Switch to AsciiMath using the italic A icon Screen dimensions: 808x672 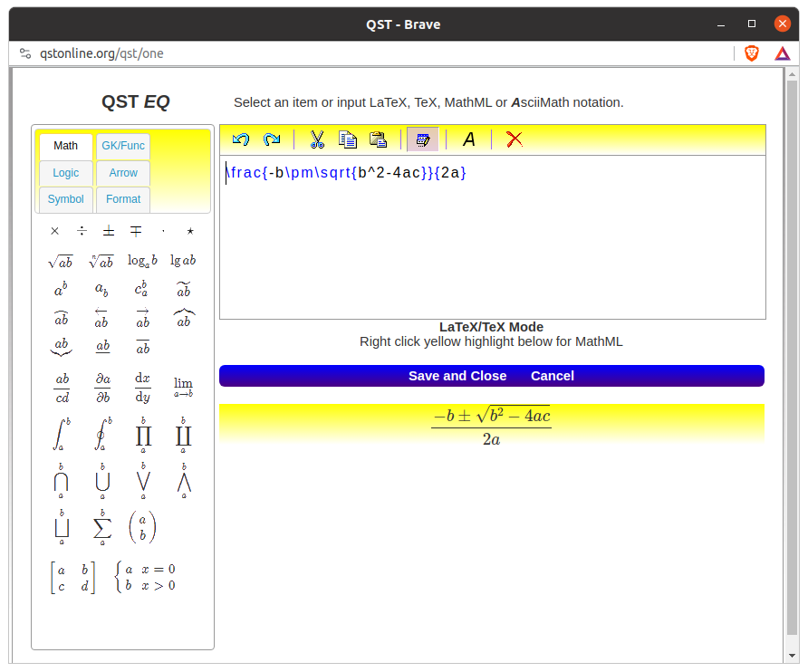coord(469,139)
